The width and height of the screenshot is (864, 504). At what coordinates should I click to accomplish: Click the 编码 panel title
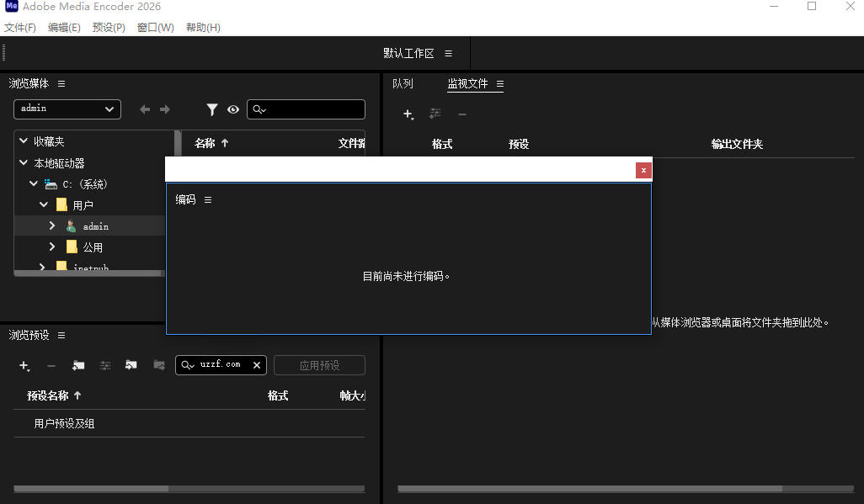186,199
